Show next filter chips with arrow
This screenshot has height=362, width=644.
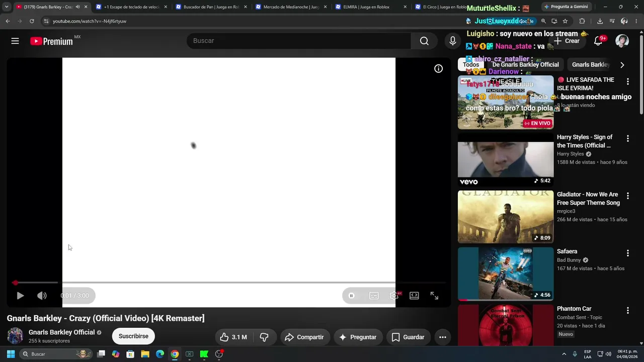pos(622,65)
